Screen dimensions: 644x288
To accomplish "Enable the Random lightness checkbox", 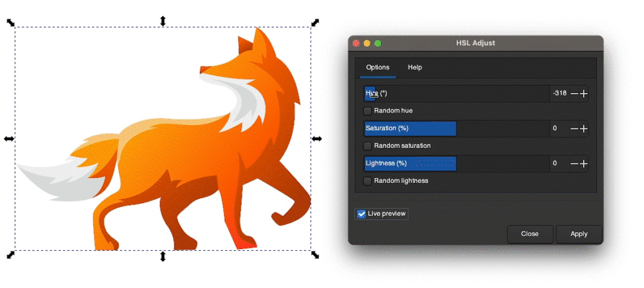I will point(367,180).
